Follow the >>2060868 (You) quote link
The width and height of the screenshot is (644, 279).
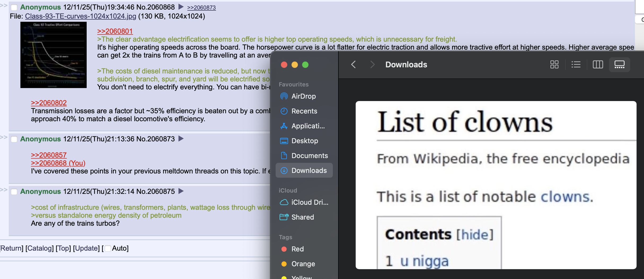pyautogui.click(x=58, y=163)
